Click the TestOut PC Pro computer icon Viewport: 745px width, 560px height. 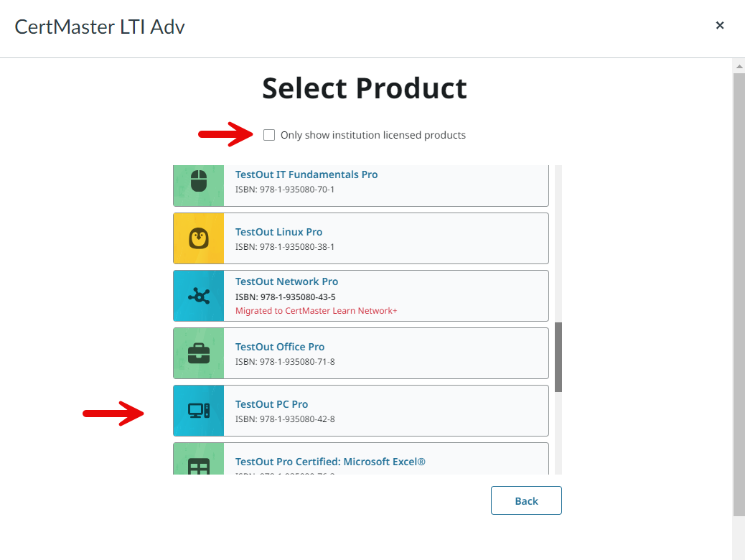199,411
